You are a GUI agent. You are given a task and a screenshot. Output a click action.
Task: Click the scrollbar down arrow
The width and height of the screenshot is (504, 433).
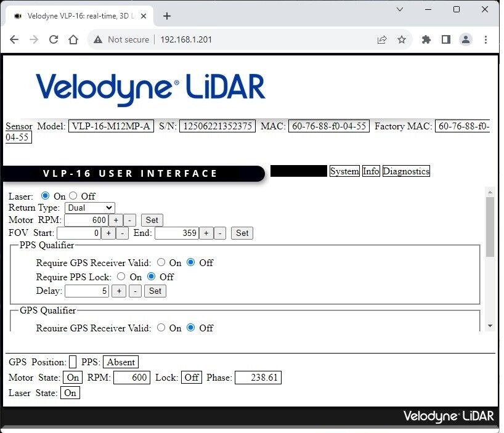(x=490, y=326)
